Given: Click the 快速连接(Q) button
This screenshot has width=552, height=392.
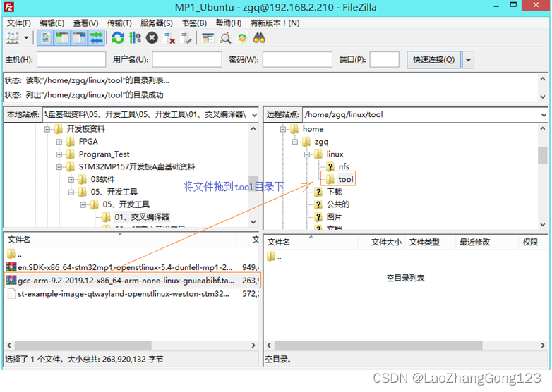Looking at the screenshot, I should point(433,60).
